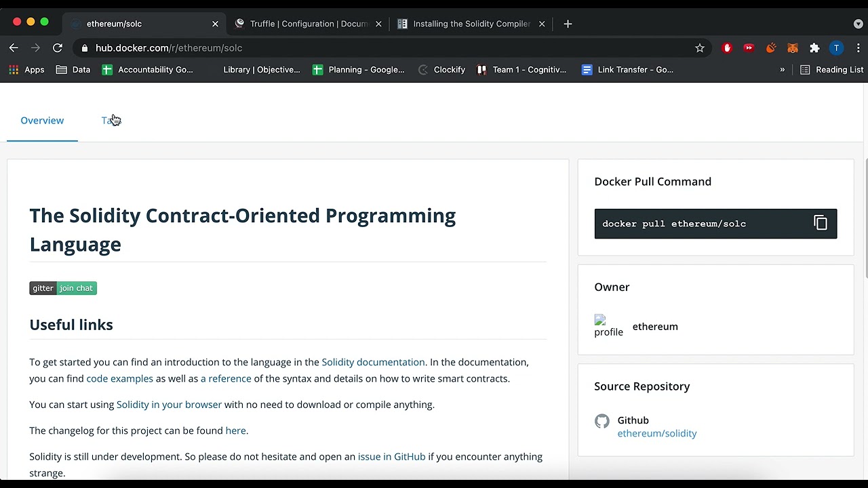Image resolution: width=868 pixels, height=488 pixels.
Task: Click the 'Useful links' heading
Action: click(x=71, y=325)
